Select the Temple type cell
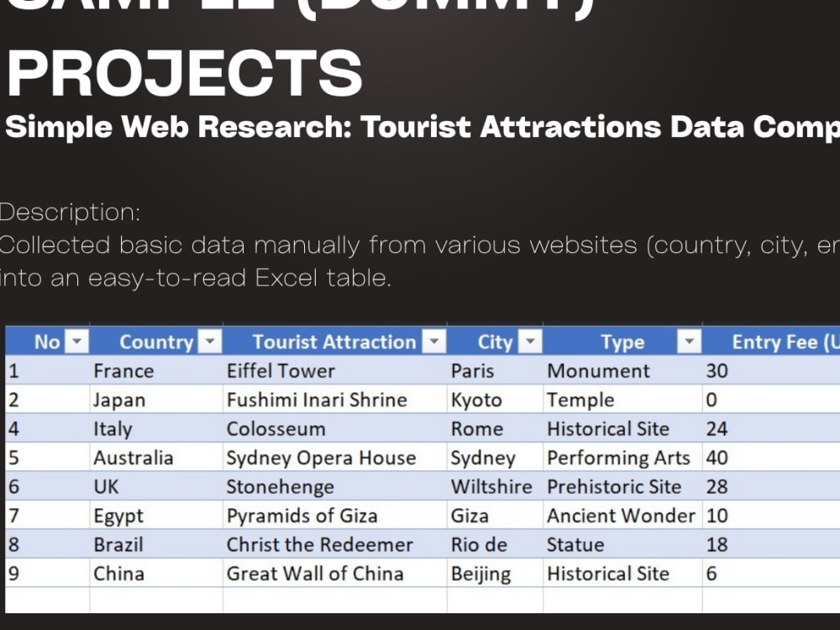The image size is (840, 630). tap(622, 400)
